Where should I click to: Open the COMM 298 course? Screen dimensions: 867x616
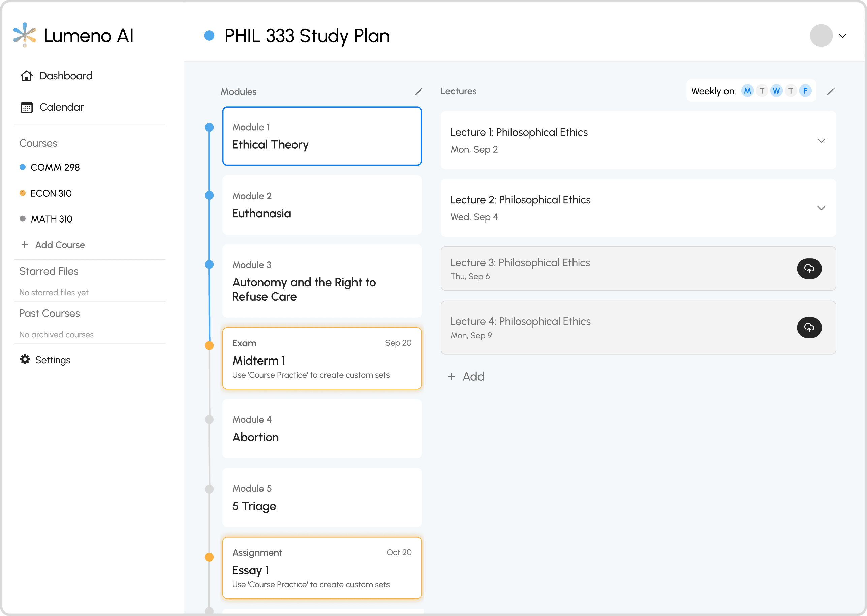(55, 167)
